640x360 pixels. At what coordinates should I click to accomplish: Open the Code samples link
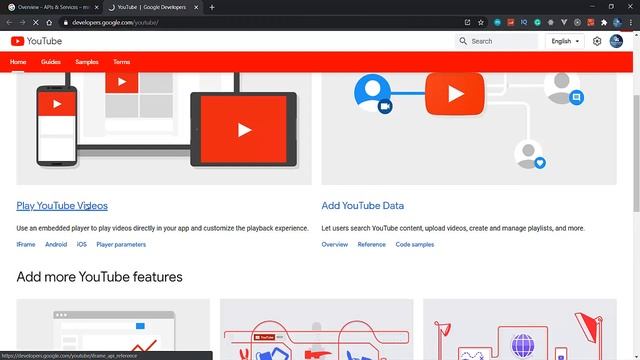(415, 244)
